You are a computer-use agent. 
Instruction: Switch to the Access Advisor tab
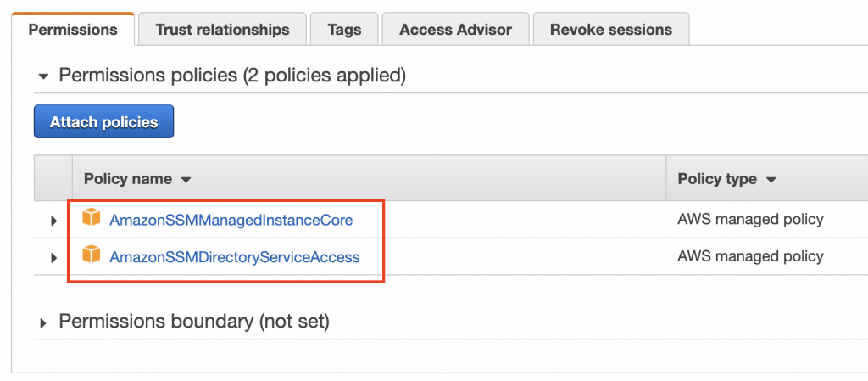[x=455, y=30]
